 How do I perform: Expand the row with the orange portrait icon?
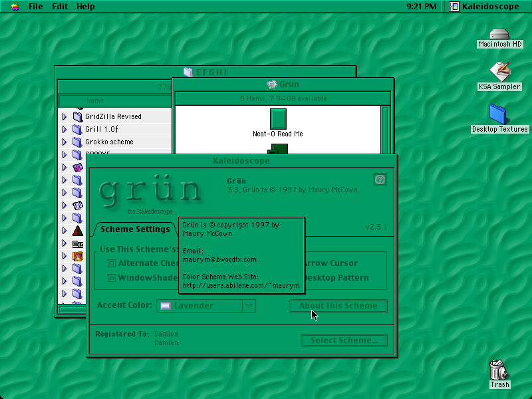[x=65, y=256]
